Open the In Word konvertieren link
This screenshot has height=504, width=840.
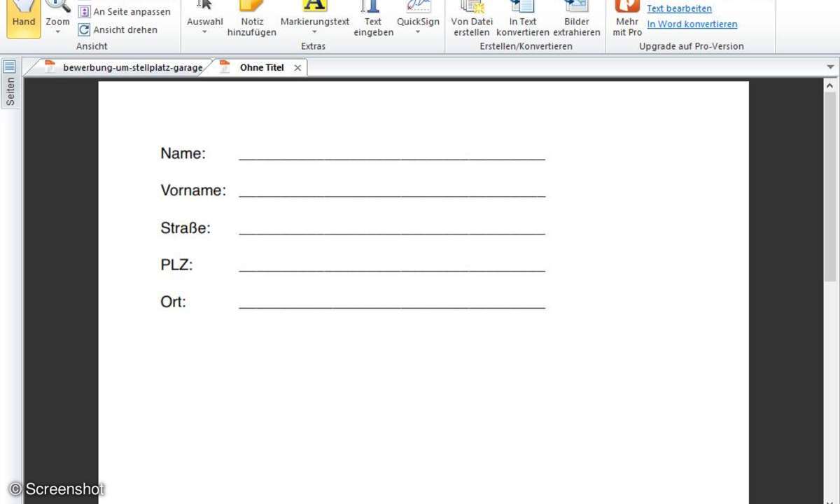pyautogui.click(x=692, y=24)
